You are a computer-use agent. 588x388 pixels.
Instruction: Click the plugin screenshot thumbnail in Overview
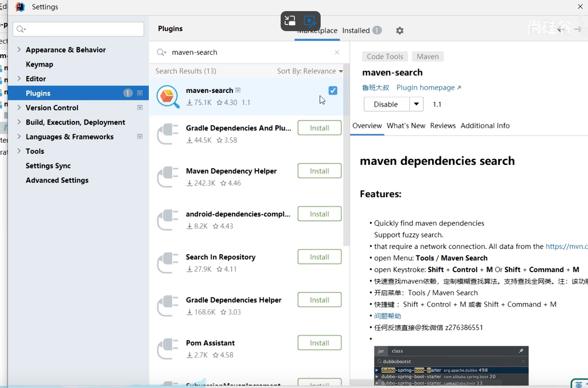(x=451, y=366)
